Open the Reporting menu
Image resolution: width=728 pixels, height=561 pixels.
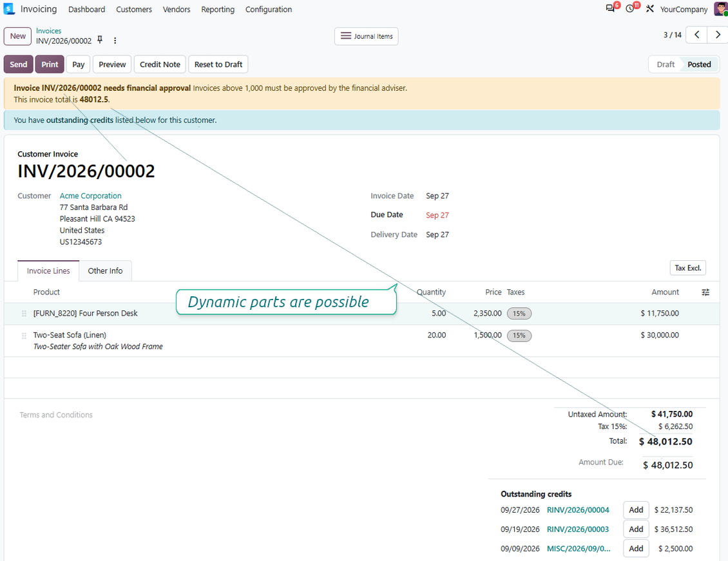point(218,9)
